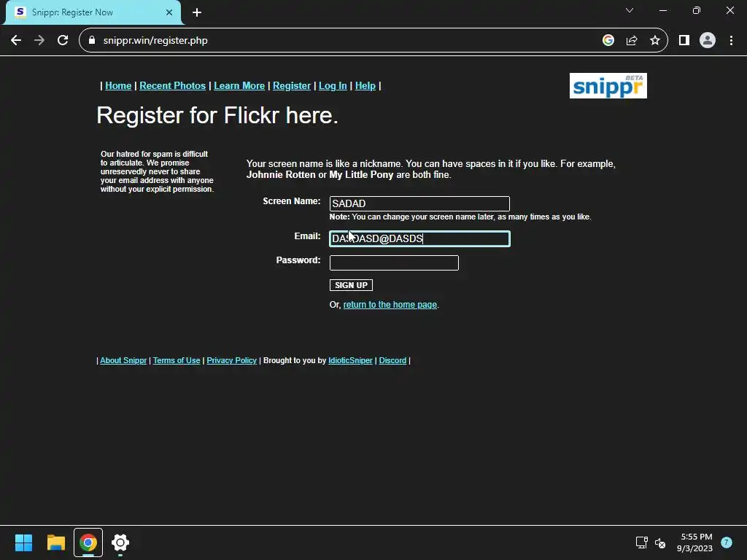Open the notification badge icon

[x=726, y=542]
